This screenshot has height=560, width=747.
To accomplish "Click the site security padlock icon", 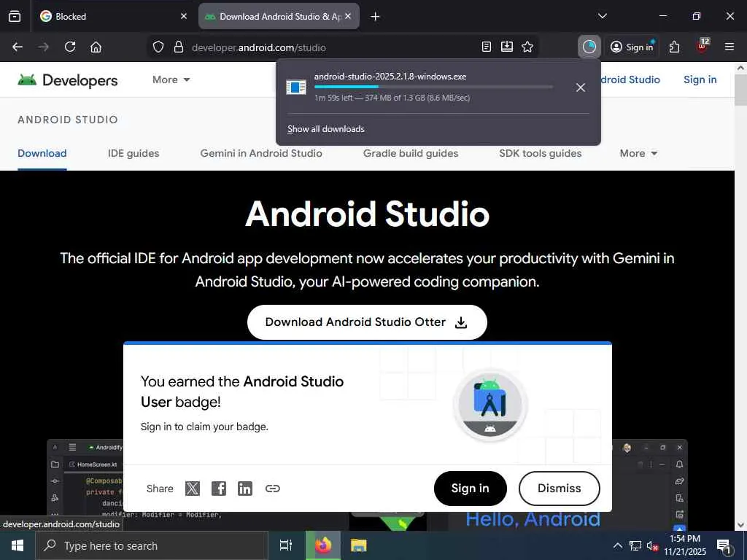I will tap(179, 47).
